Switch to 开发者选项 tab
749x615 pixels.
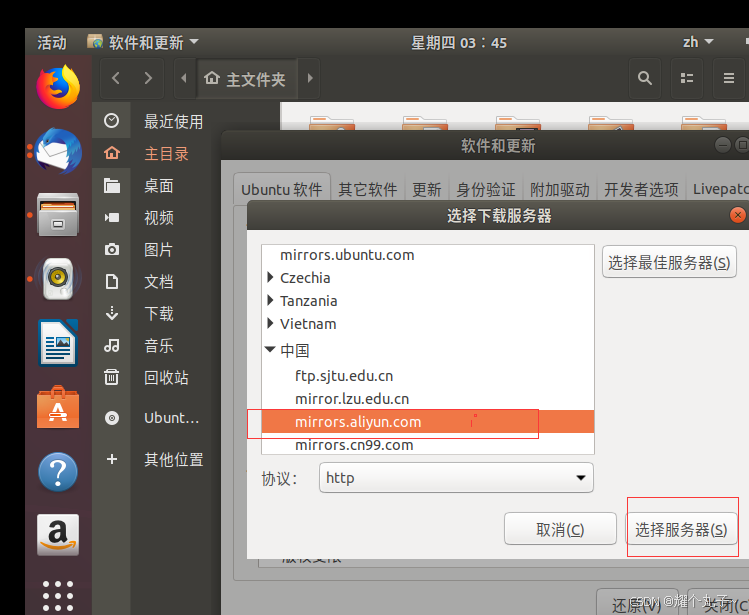[641, 189]
